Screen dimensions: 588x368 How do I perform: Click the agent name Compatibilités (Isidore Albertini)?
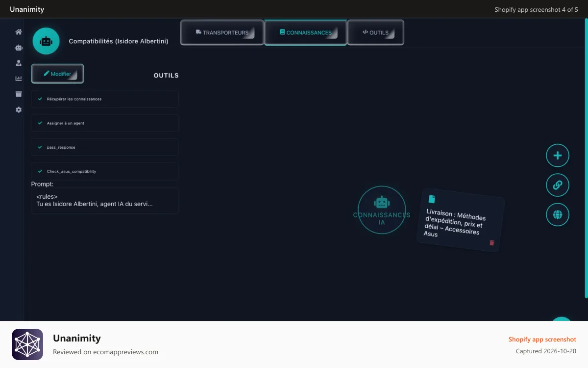coord(119,41)
